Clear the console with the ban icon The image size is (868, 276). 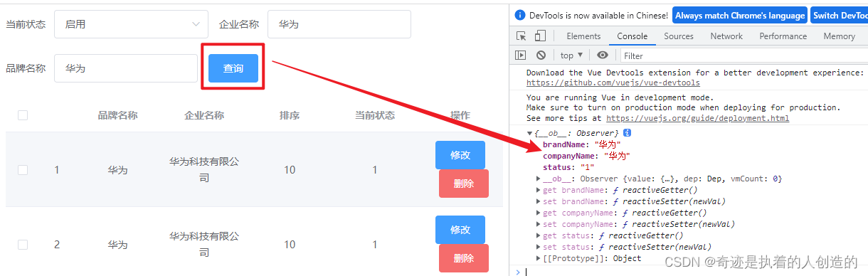pos(541,55)
